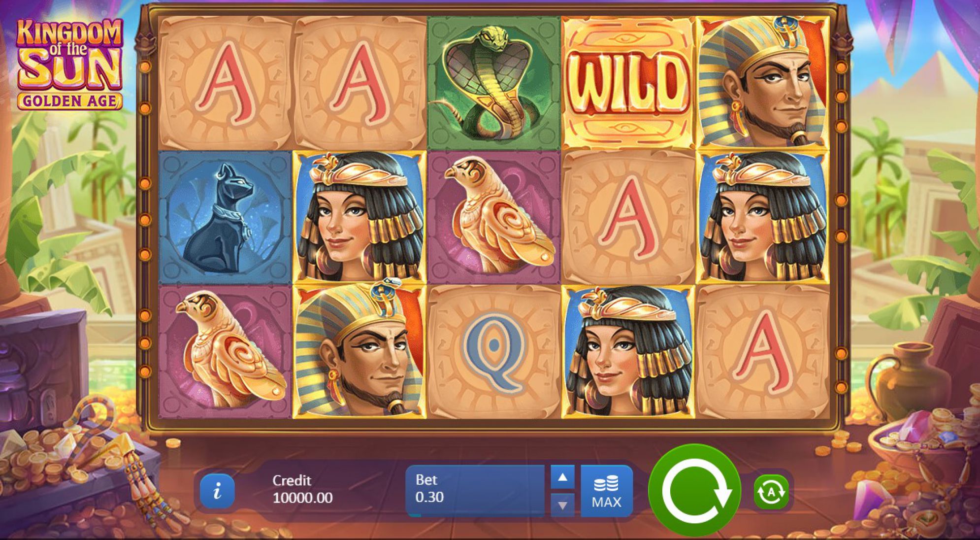Click the Bet amount field
Image resolution: width=980 pixels, height=540 pixels.
click(x=475, y=491)
